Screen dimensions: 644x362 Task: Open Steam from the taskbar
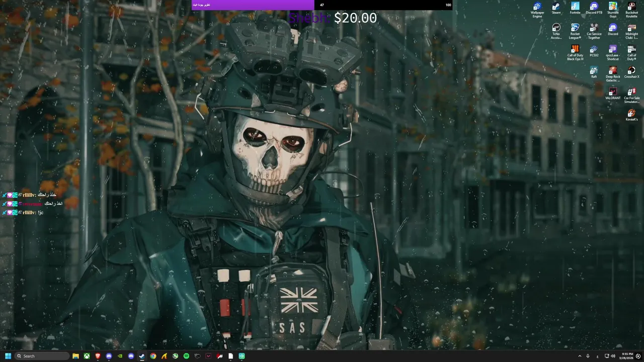[x=142, y=356]
